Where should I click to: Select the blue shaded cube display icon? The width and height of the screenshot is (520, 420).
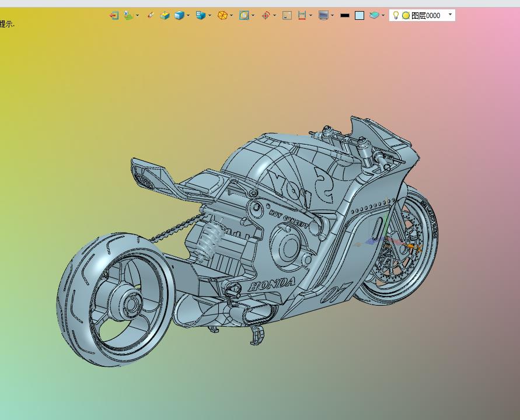click(179, 16)
